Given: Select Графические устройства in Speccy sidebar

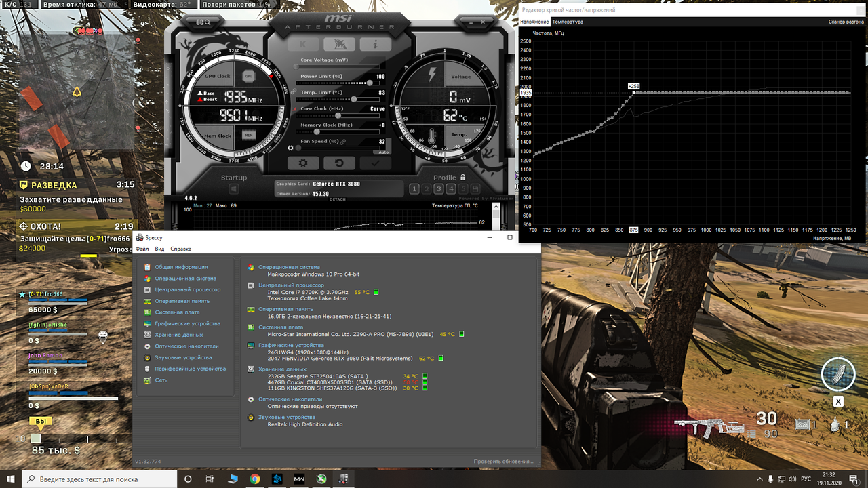Looking at the screenshot, I should click(x=187, y=323).
